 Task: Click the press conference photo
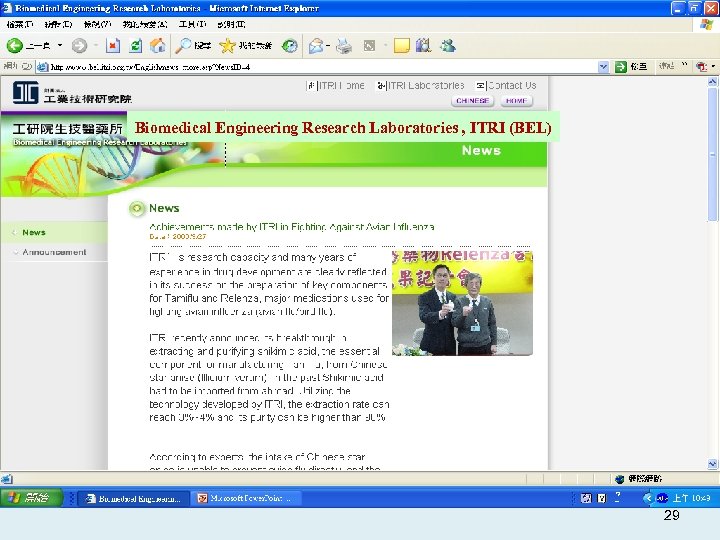(x=462, y=303)
